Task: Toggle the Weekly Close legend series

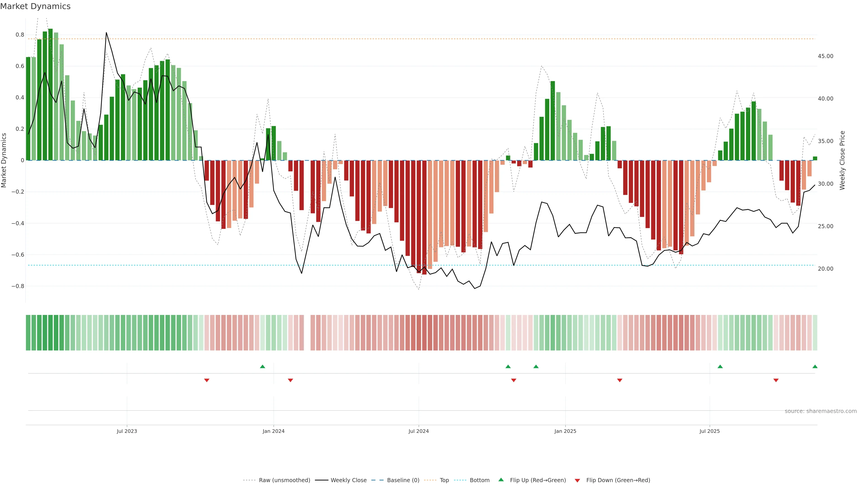Action: [348, 480]
